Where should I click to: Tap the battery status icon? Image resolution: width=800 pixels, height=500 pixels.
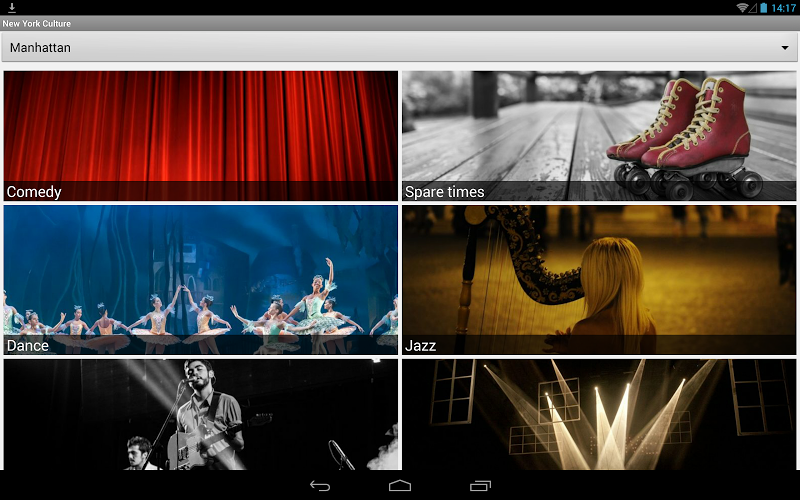(764, 8)
